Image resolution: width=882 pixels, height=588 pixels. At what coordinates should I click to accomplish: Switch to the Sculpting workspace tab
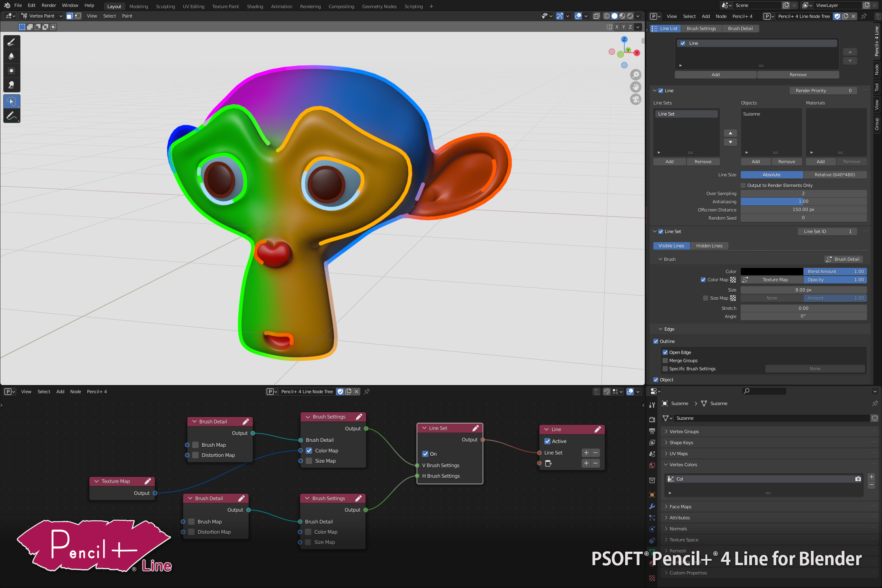tap(165, 6)
